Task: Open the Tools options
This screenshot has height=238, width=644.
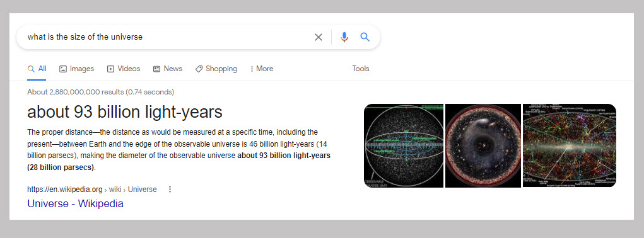Action: tap(361, 69)
